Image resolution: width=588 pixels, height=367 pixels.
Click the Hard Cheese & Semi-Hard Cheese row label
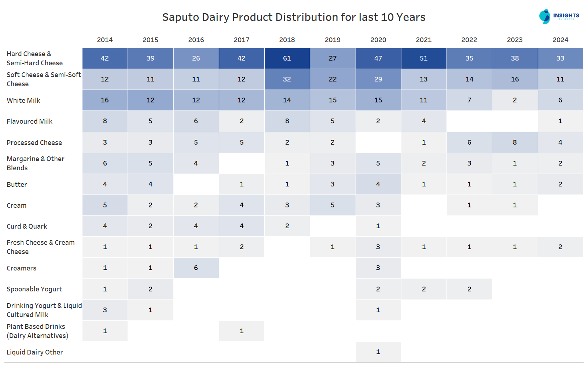pos(34,58)
